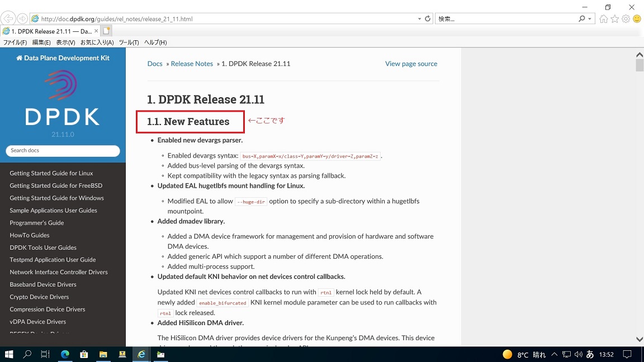Viewport: 644px width, 362px height.
Task: Open the weather sun icon in taskbar
Action: point(507,354)
